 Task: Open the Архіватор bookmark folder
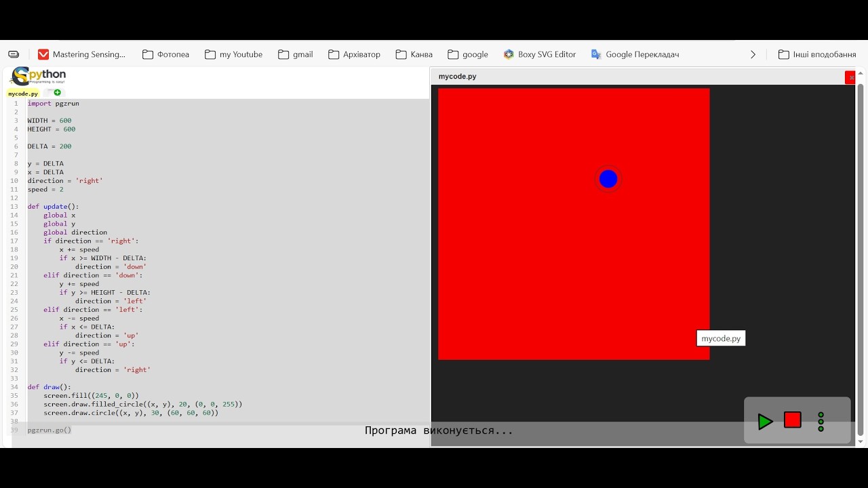click(x=354, y=54)
